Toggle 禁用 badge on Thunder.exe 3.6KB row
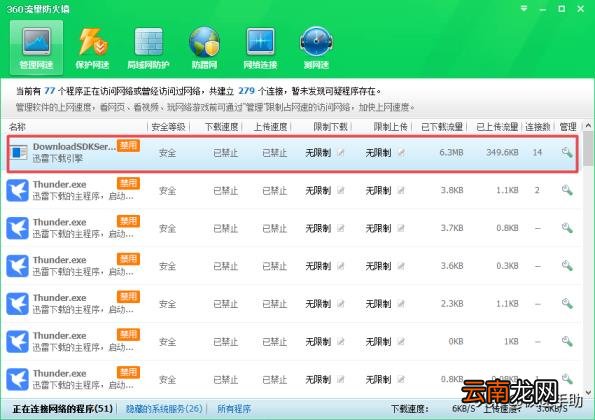 pyautogui.click(x=128, y=259)
